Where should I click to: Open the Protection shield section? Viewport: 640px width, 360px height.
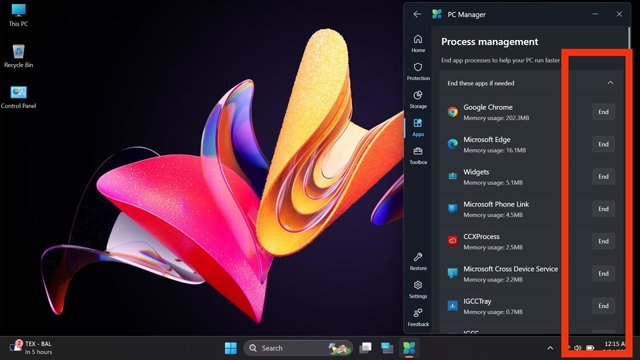click(x=418, y=71)
